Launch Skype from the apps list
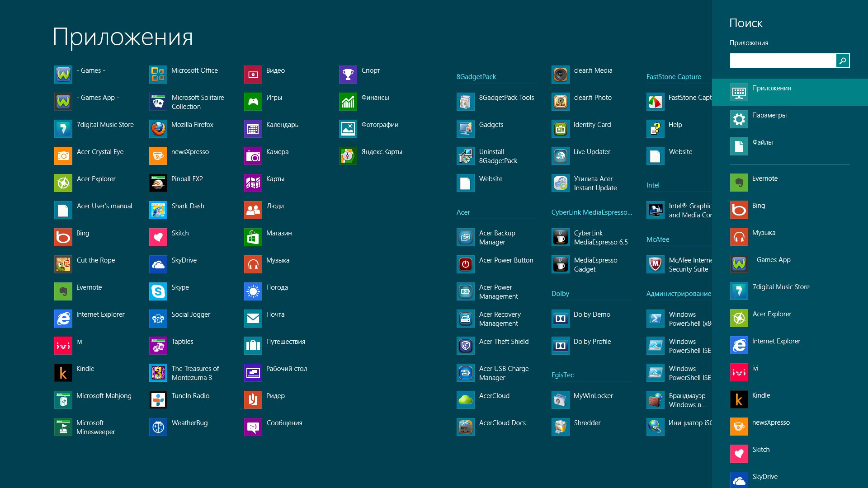The image size is (868, 488). [158, 291]
